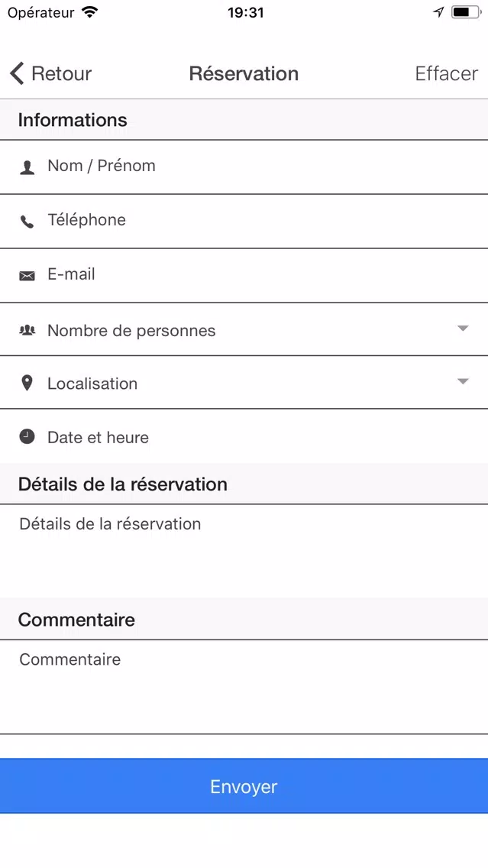Tap the location arrow in the status bar

pos(439,12)
